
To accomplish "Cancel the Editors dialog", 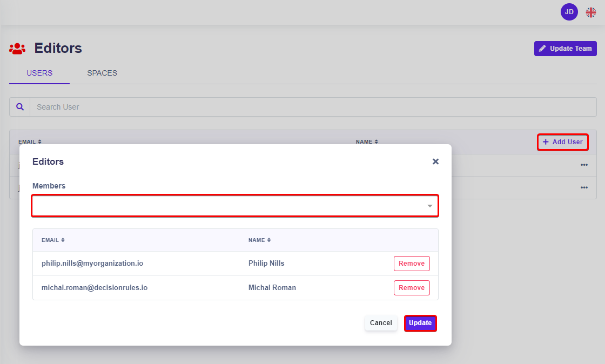I will [x=381, y=323].
